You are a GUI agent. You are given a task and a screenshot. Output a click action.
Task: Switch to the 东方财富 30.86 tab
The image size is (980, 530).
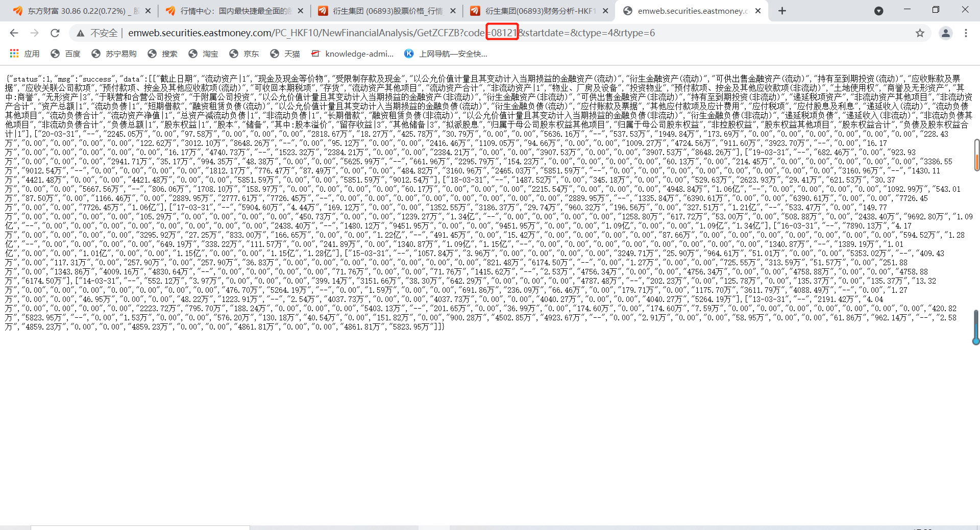(77, 11)
